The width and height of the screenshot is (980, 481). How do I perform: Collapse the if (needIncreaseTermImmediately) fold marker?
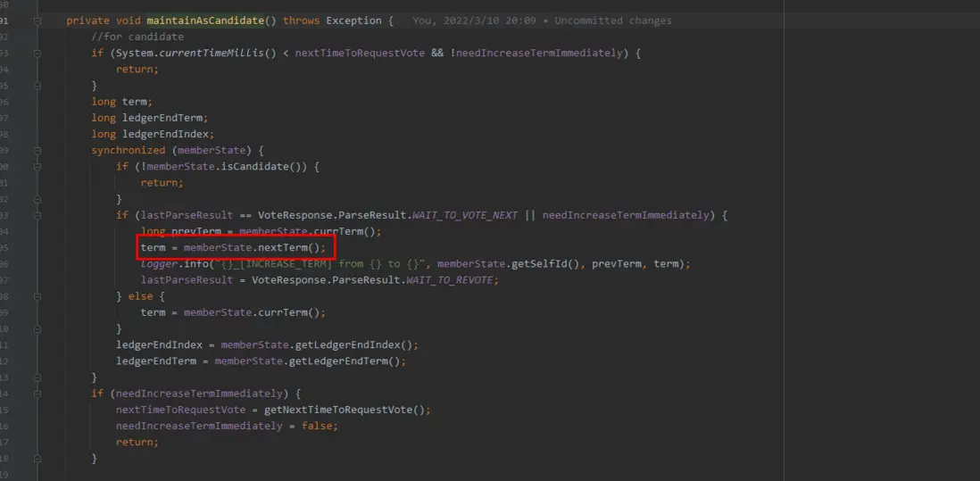(x=37, y=394)
